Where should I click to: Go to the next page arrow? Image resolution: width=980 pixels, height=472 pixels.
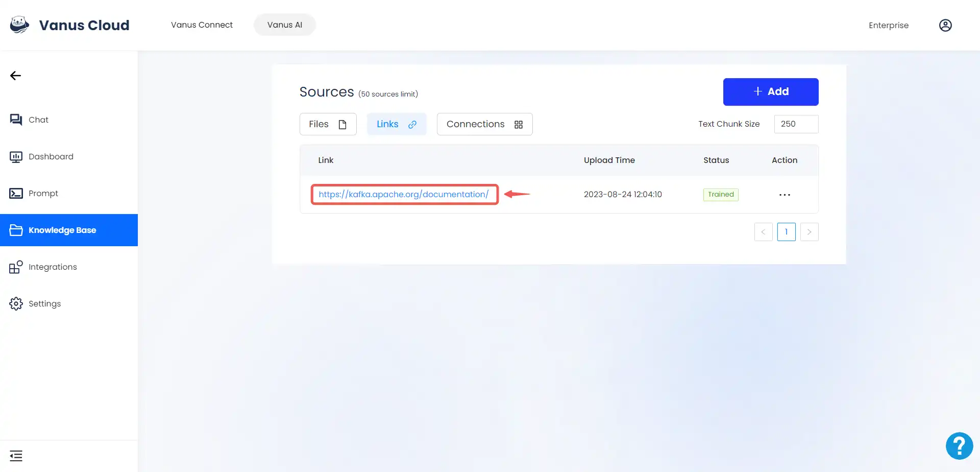pos(809,232)
